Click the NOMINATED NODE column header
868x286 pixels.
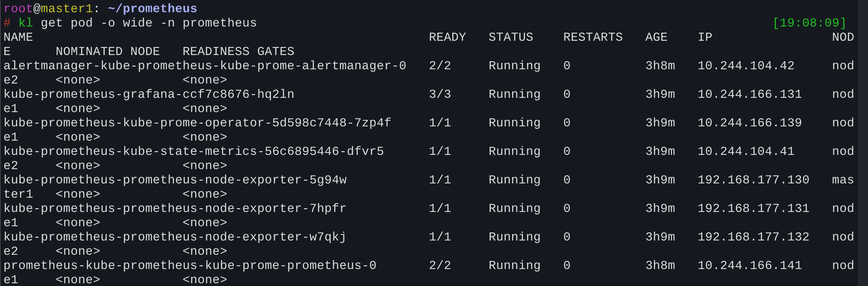click(108, 51)
